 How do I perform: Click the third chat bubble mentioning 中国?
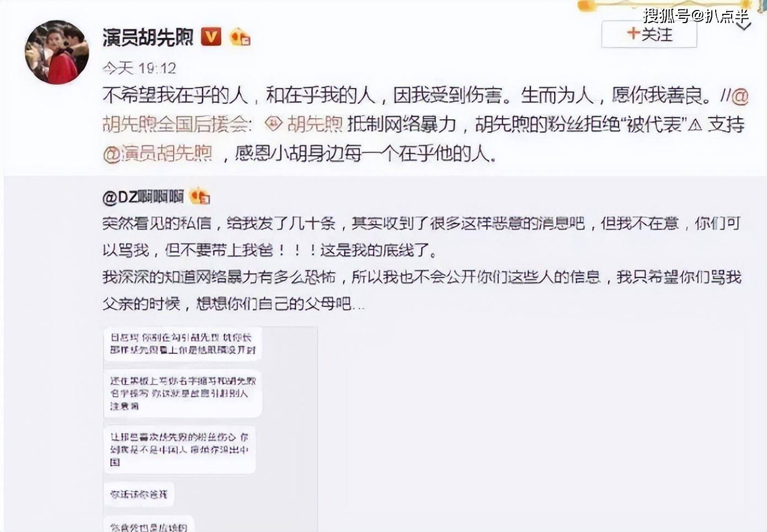(x=180, y=449)
